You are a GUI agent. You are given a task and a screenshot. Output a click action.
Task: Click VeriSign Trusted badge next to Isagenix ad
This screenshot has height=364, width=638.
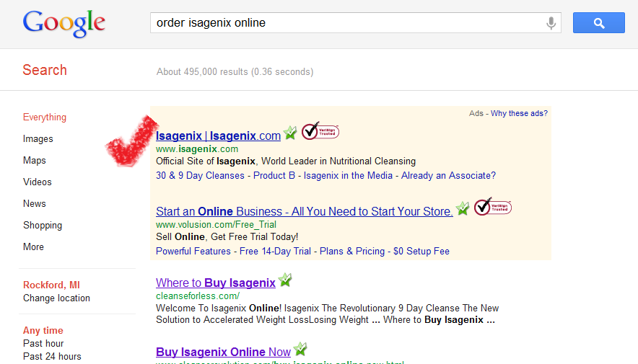click(x=320, y=131)
